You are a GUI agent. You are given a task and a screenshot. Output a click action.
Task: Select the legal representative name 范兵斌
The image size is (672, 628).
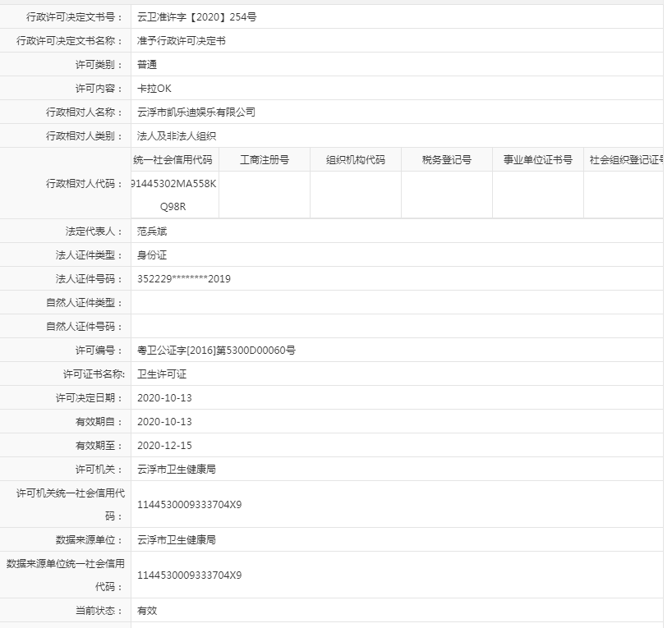click(151, 231)
